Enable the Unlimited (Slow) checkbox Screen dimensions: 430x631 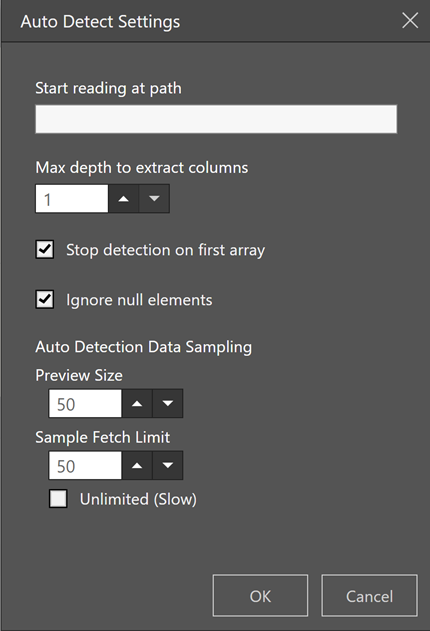[x=58, y=499]
